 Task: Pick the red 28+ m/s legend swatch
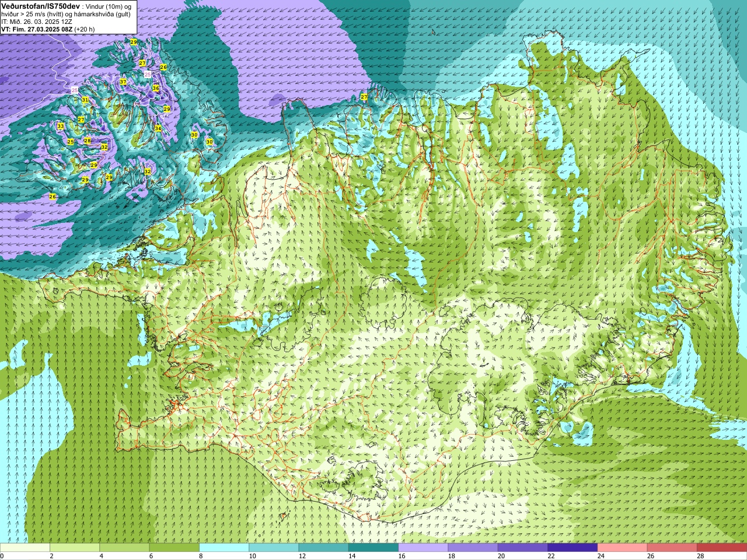coord(722,548)
